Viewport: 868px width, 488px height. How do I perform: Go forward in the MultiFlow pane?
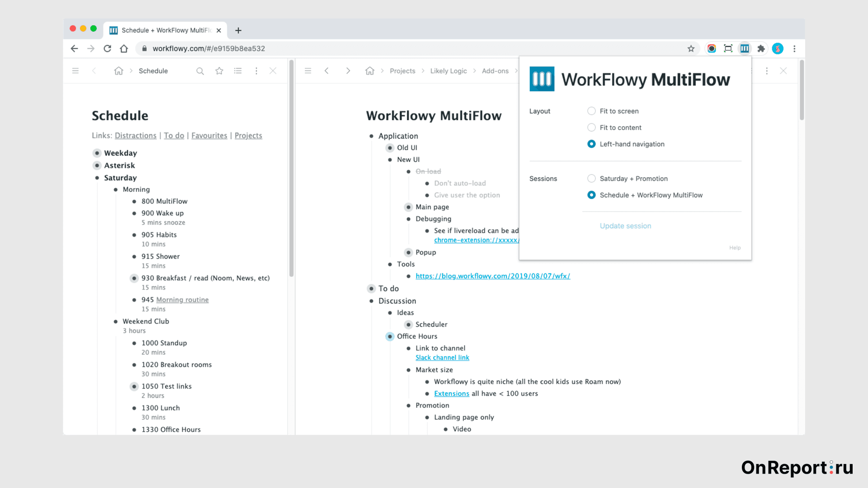(x=348, y=71)
